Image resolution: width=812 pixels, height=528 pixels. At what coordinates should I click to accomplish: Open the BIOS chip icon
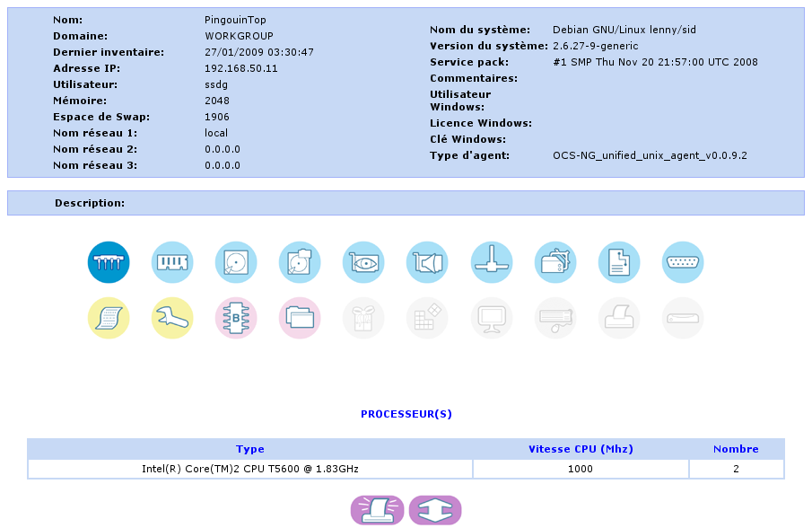[x=236, y=318]
